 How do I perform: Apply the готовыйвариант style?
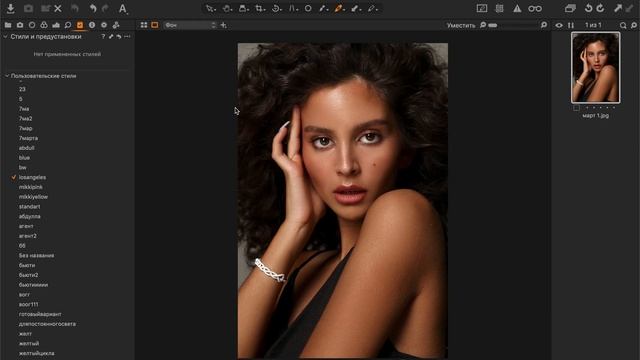pos(40,314)
